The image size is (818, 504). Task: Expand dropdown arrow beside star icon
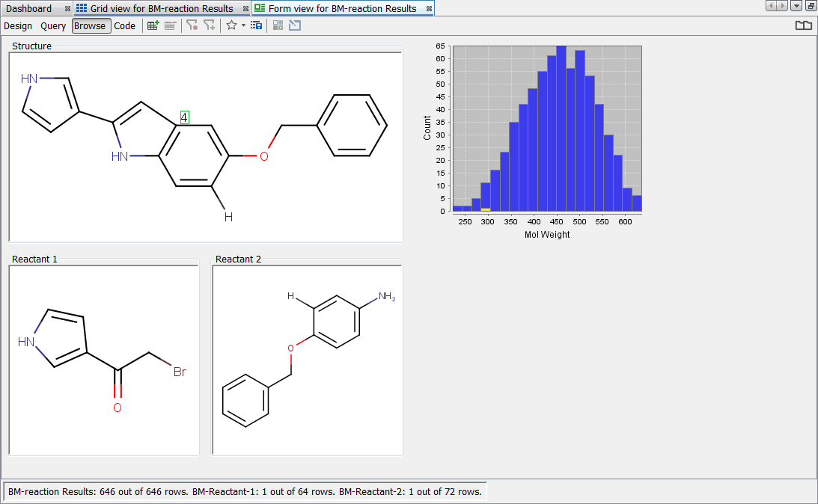(x=243, y=25)
